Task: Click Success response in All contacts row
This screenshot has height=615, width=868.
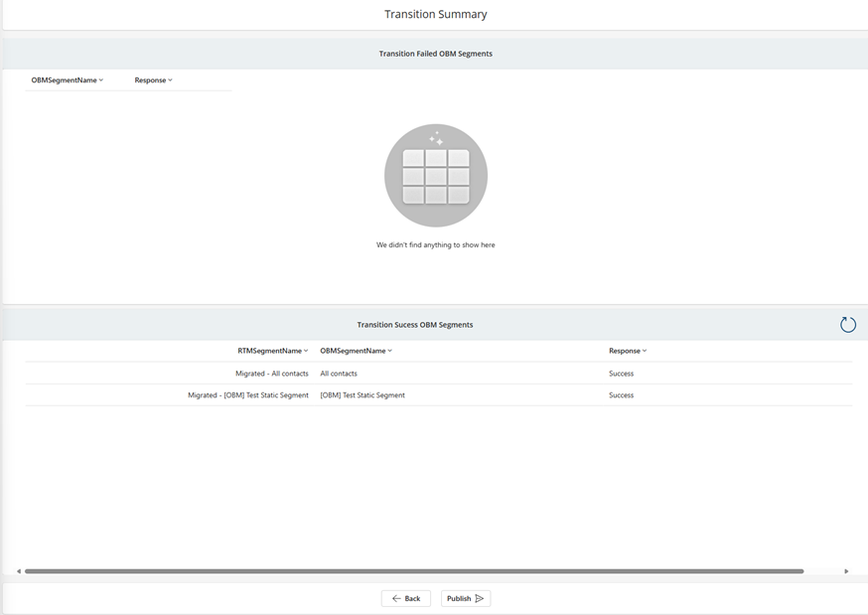Action: 621,374
